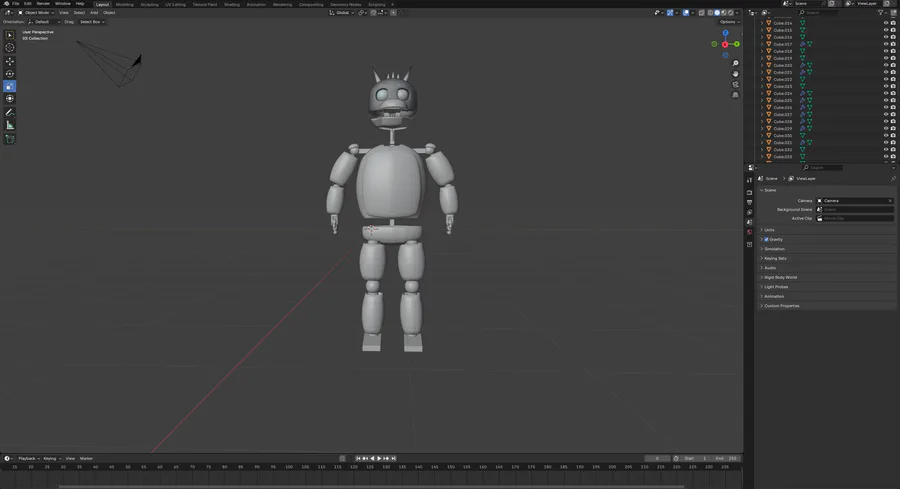Click the current frame number field
The image size is (900, 489).
pyautogui.click(x=657, y=459)
